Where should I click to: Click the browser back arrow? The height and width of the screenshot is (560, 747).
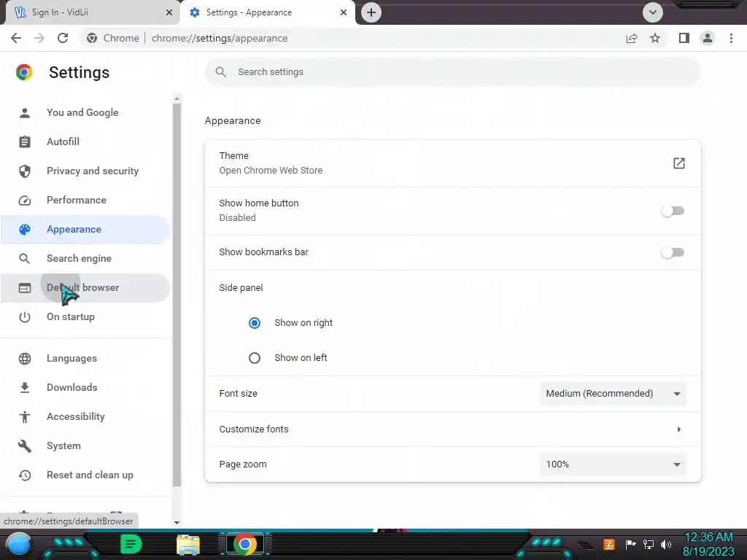point(16,38)
